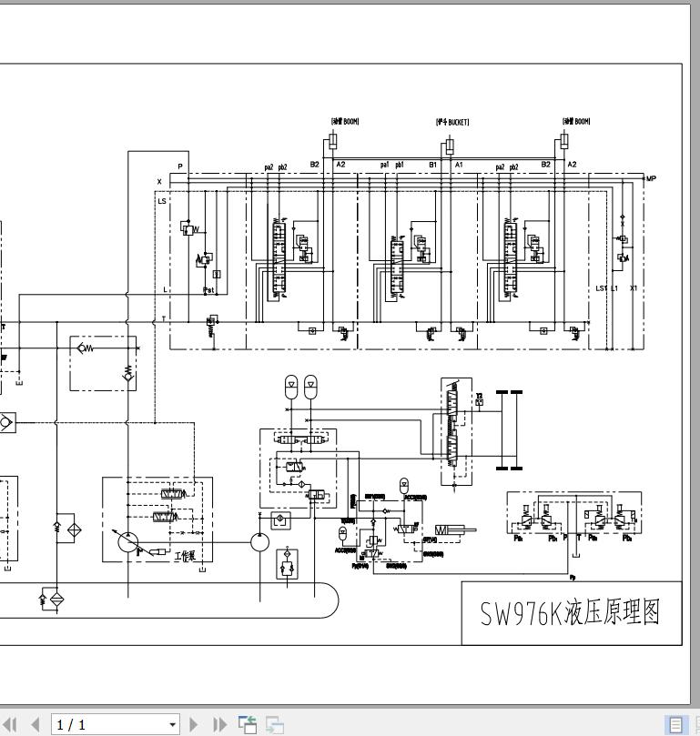Click the vertical scrollbar on the right edge

695,352
